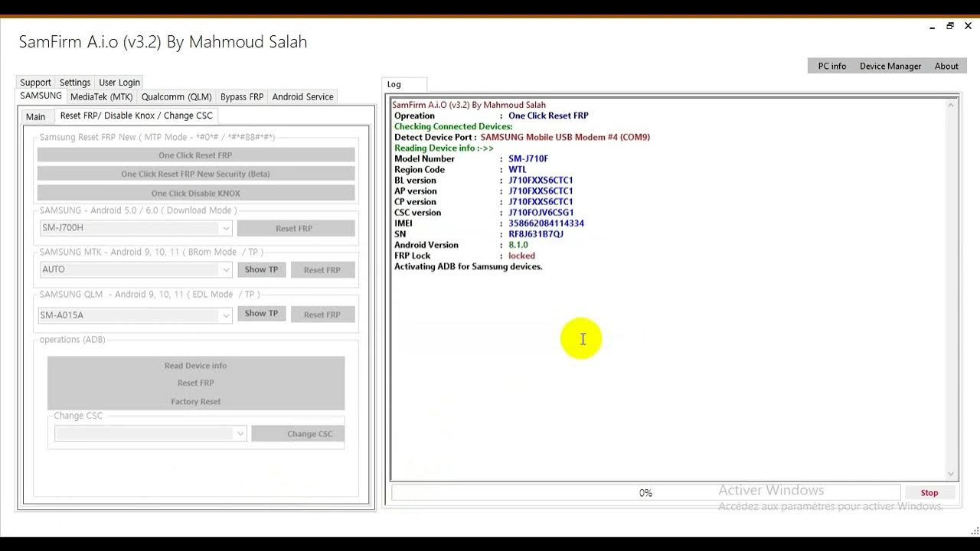Close the SamFirm window

(968, 26)
